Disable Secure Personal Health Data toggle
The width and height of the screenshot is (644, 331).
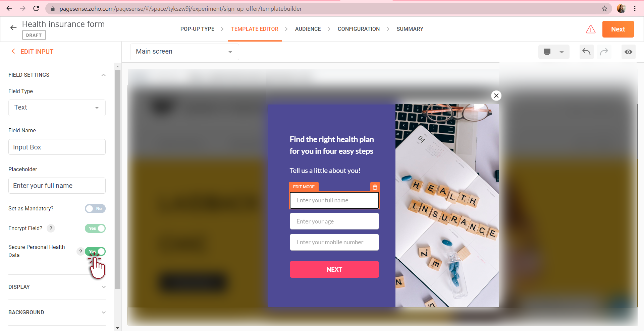95,251
